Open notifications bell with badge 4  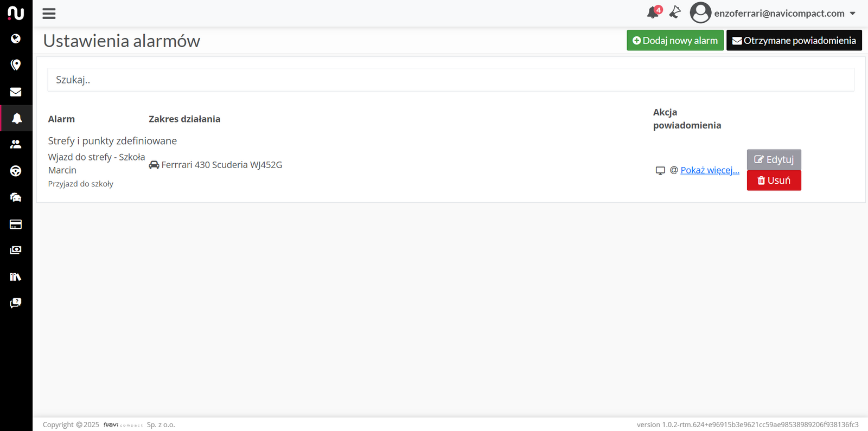coord(653,12)
